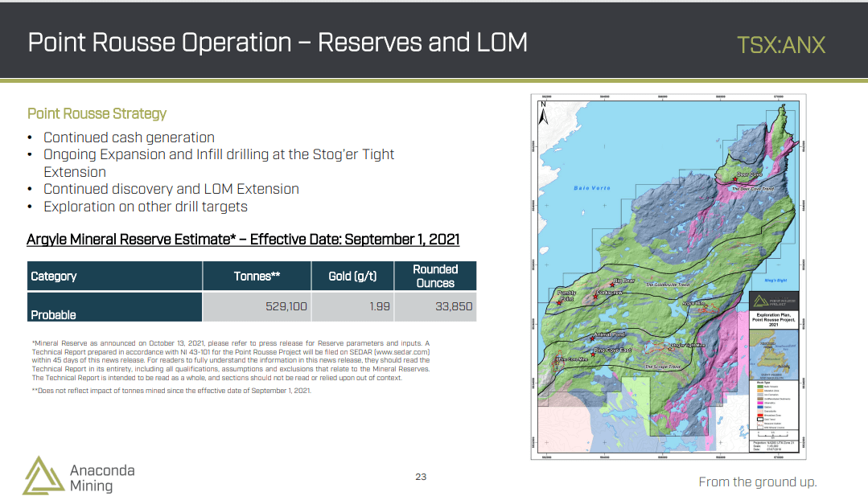Click the Newfoundland inset locator map
Screen dimensions: 868x496
pyautogui.click(x=774, y=355)
